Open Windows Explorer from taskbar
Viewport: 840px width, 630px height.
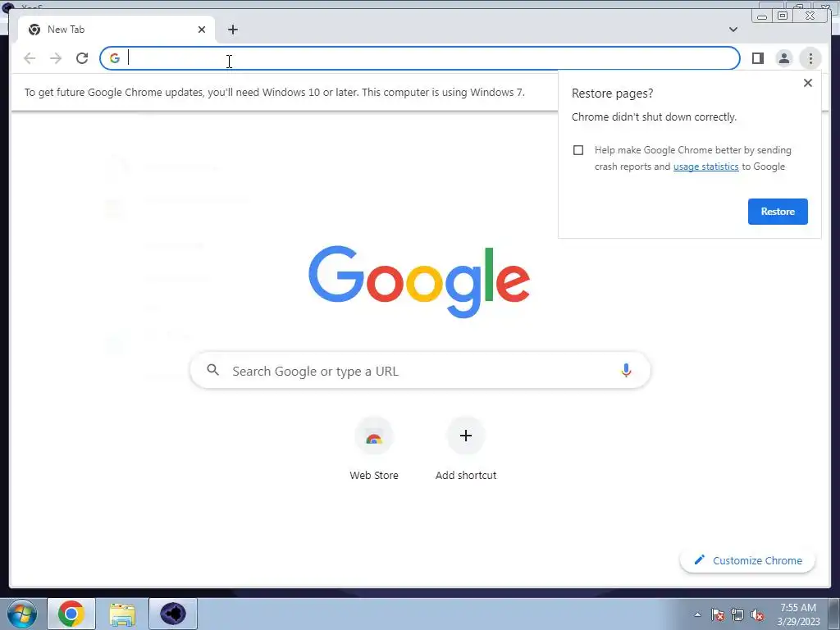[x=122, y=614]
